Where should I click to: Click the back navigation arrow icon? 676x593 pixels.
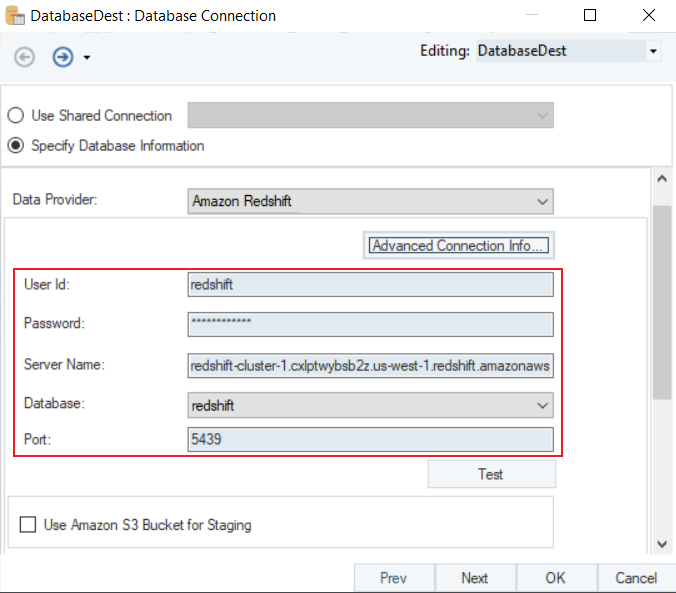pos(22,57)
